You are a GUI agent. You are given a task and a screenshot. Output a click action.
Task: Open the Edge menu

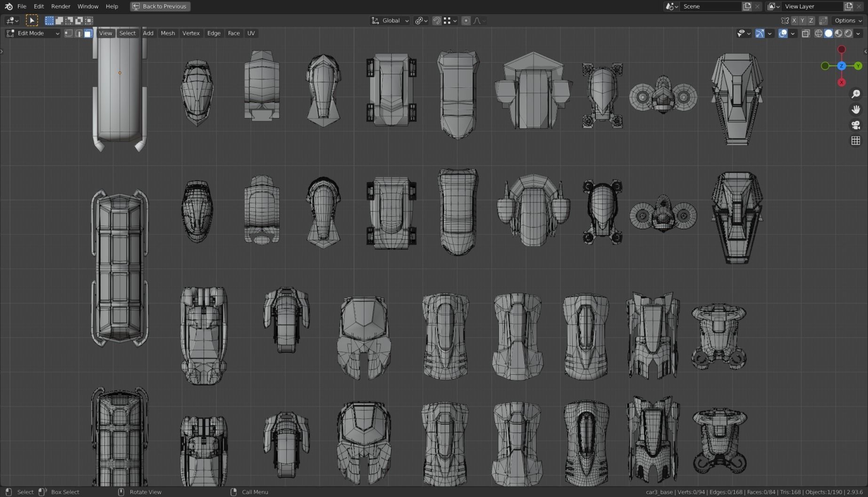pyautogui.click(x=213, y=33)
